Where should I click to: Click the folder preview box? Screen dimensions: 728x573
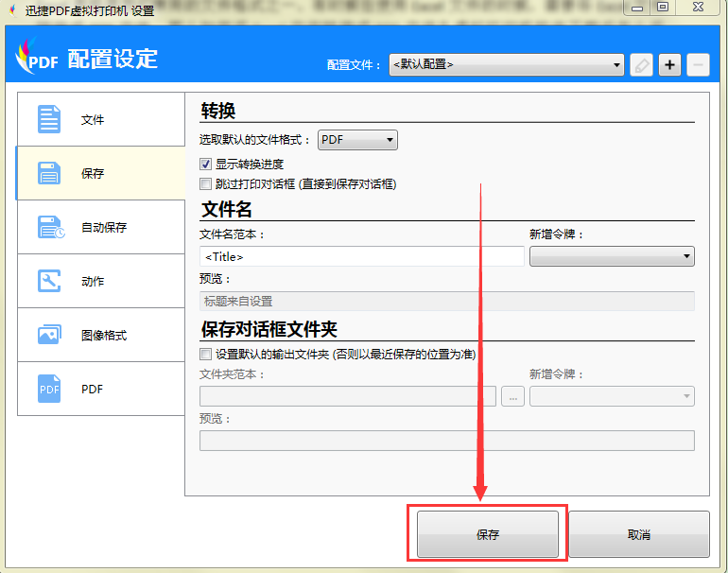447,441
